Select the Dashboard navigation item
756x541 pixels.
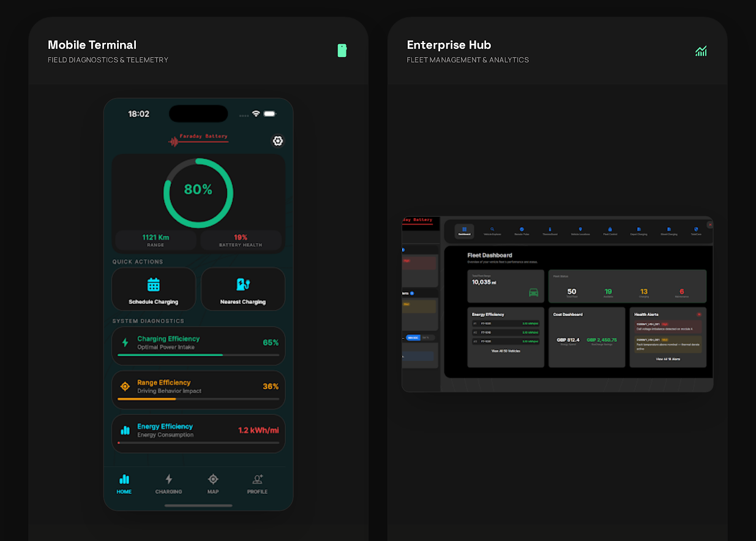[464, 231]
